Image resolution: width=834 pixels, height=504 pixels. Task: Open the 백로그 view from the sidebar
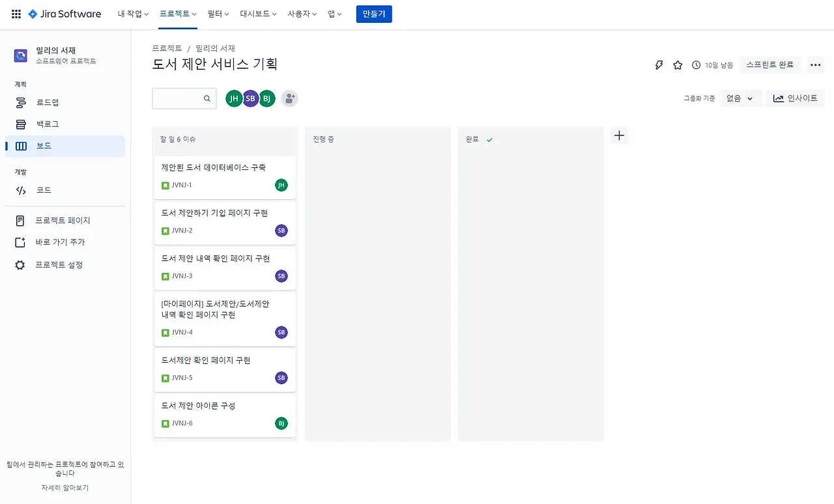[x=49, y=123]
